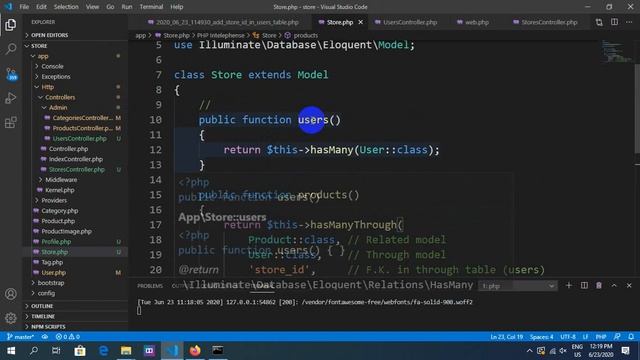Split the terminal panel

pos(584,285)
